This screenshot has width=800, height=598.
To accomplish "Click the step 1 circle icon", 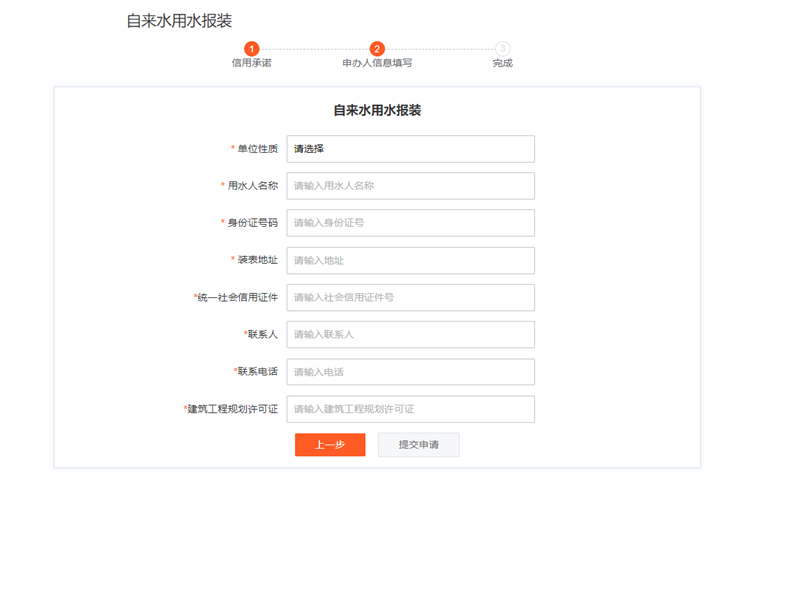I will pyautogui.click(x=252, y=49).
